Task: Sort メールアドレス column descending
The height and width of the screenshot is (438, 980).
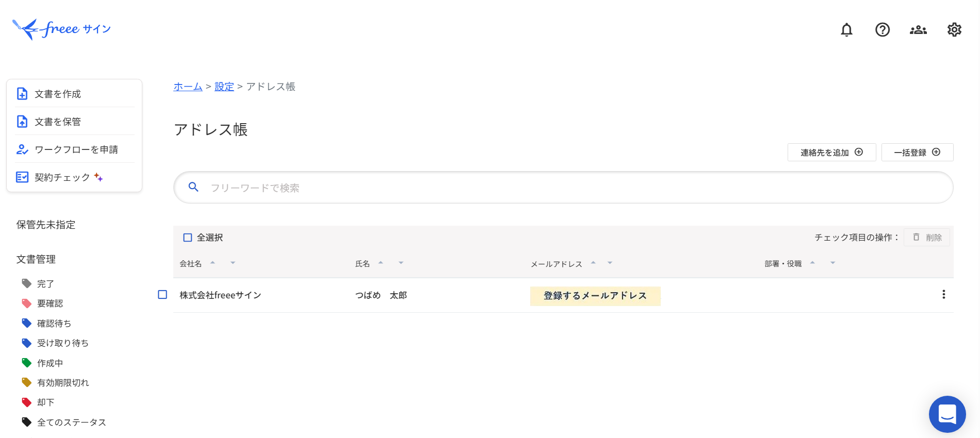Action: tap(610, 263)
